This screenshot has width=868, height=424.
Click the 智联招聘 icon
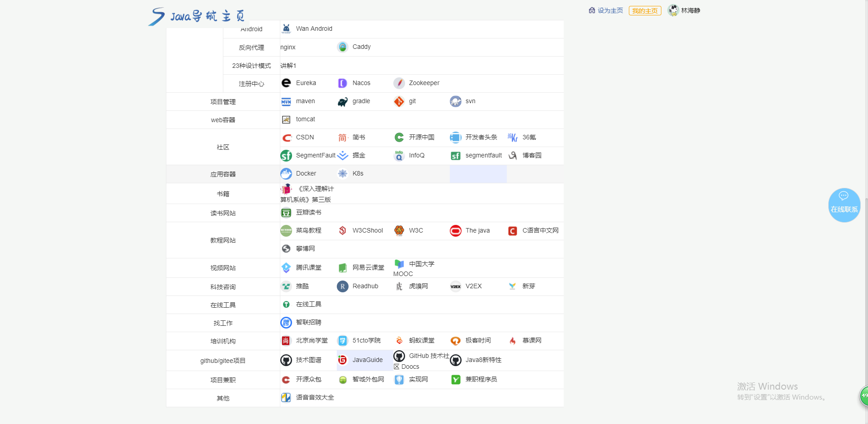[x=286, y=323]
